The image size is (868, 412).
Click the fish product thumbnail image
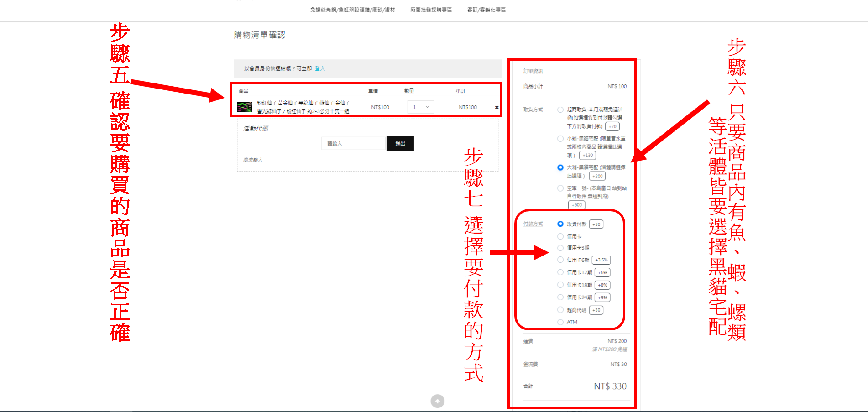click(245, 107)
